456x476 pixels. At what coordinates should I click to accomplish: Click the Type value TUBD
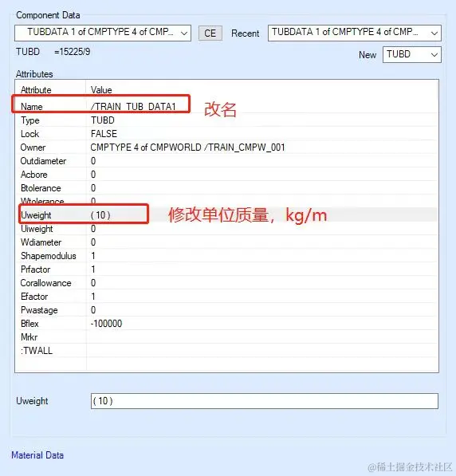(103, 120)
